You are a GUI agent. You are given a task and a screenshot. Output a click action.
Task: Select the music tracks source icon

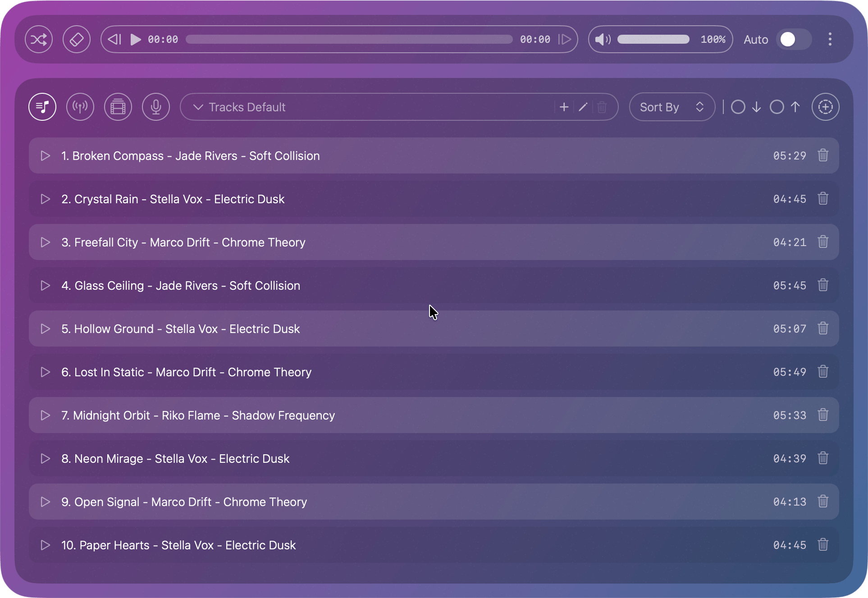click(x=42, y=107)
